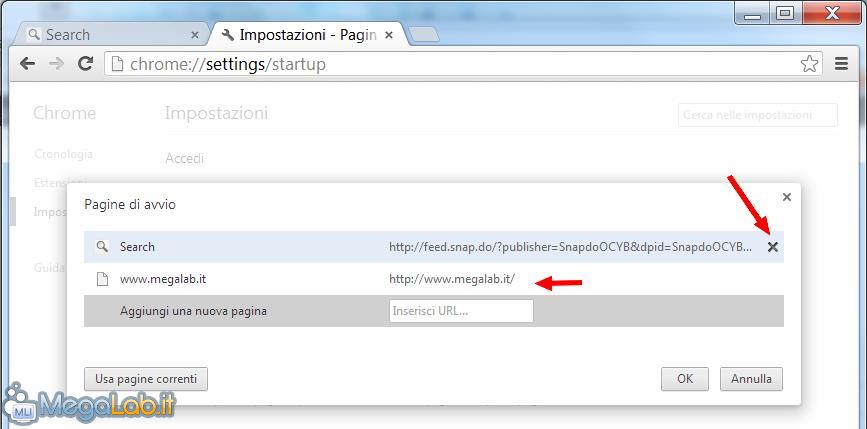Click Usa pagine correnti button
This screenshot has width=867, height=429.
(146, 379)
